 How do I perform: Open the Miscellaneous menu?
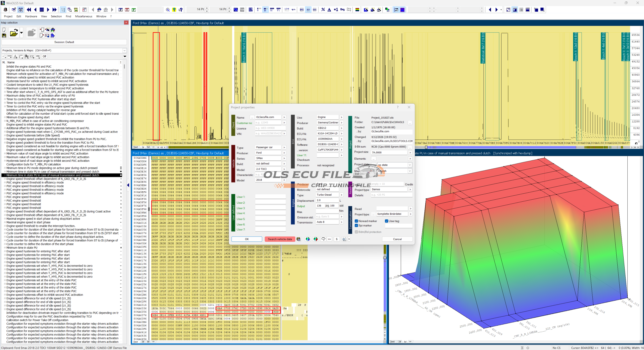(84, 16)
